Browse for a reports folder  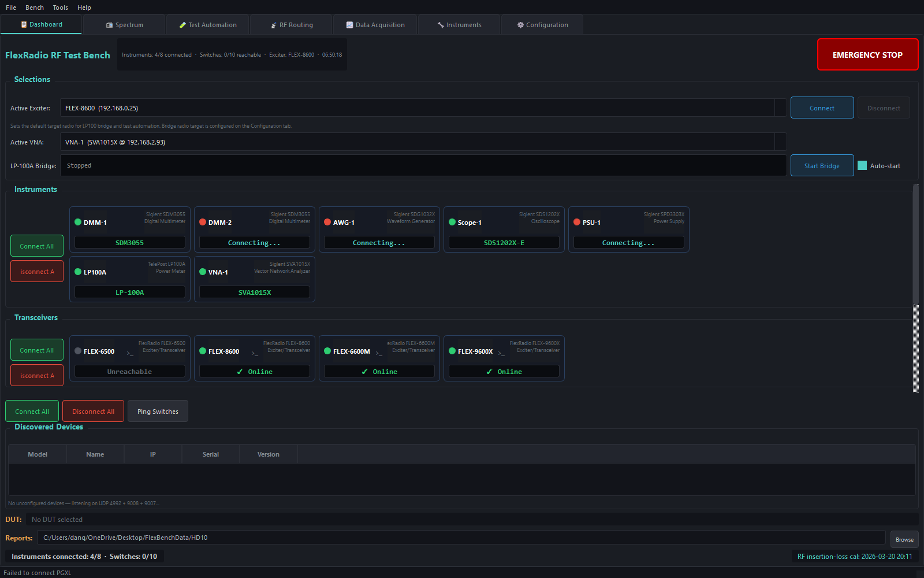(x=904, y=539)
